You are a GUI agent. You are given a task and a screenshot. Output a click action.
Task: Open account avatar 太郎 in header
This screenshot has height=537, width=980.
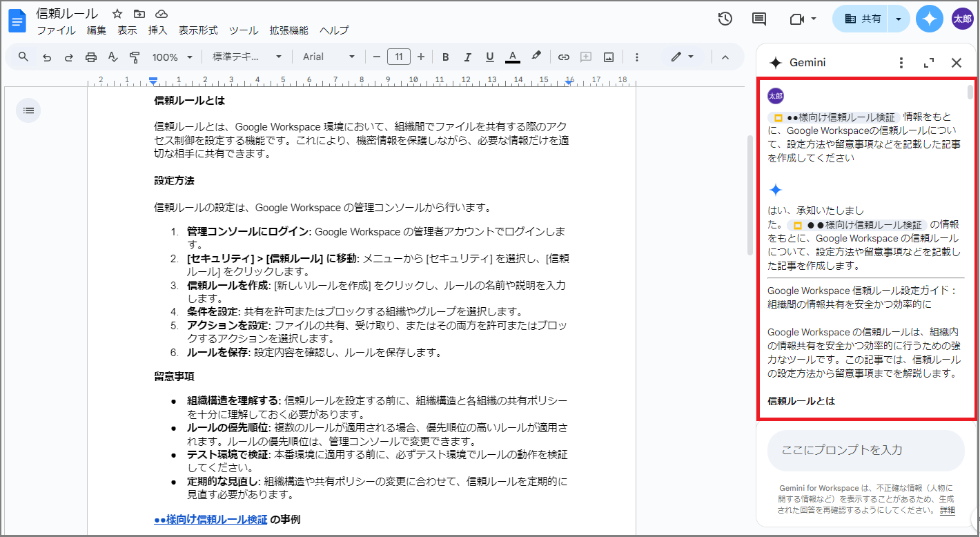click(x=962, y=19)
